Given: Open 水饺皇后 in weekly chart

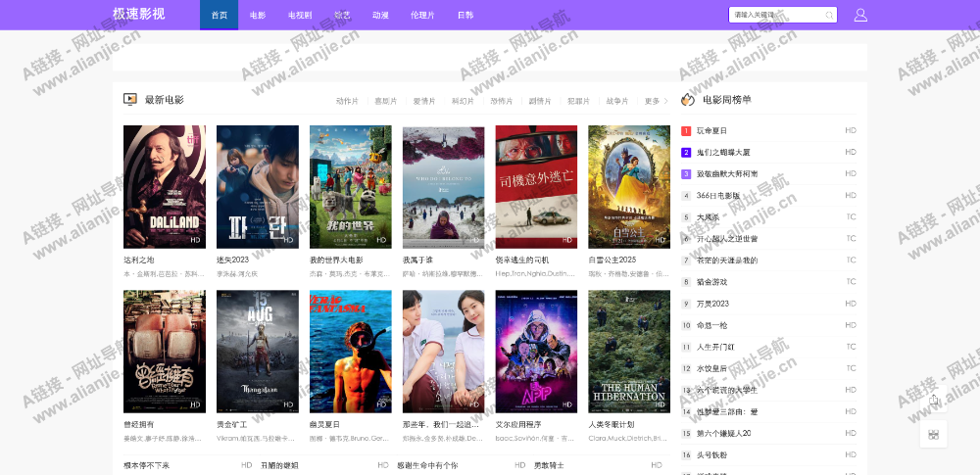Looking at the screenshot, I should pyautogui.click(x=711, y=369).
